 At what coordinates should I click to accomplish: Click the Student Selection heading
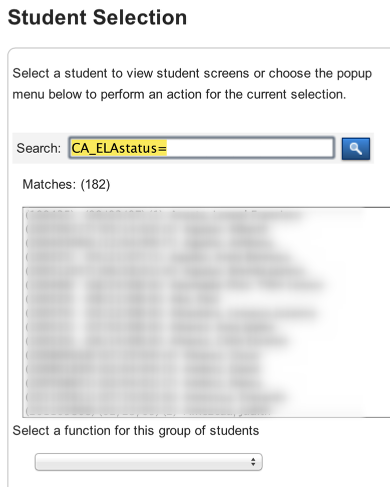coord(97,17)
